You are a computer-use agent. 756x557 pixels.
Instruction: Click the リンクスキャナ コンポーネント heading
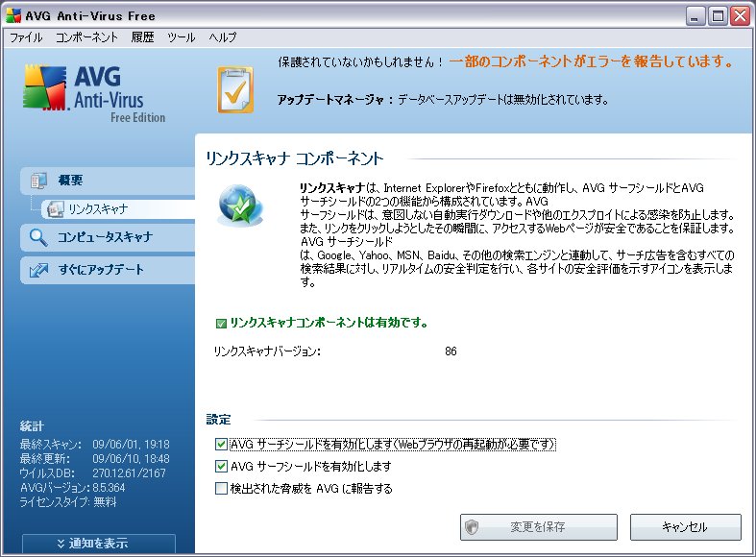click(295, 158)
